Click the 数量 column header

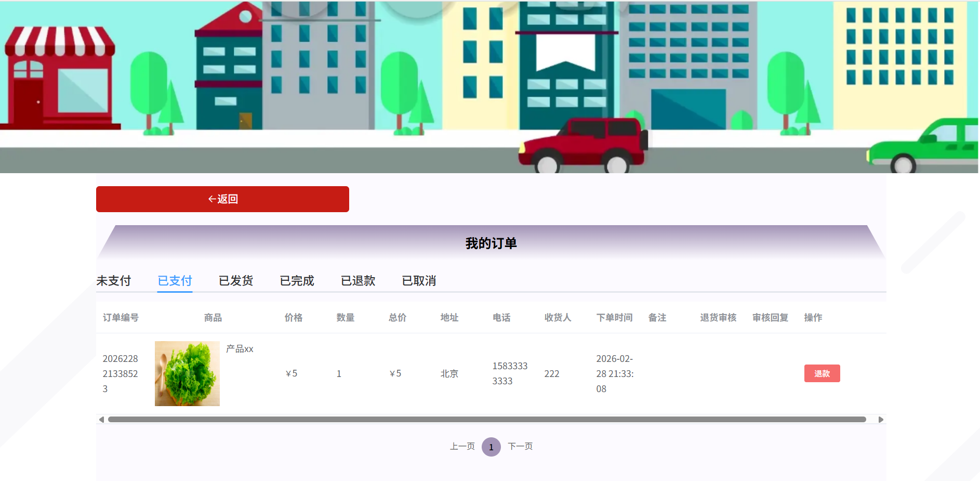point(346,318)
